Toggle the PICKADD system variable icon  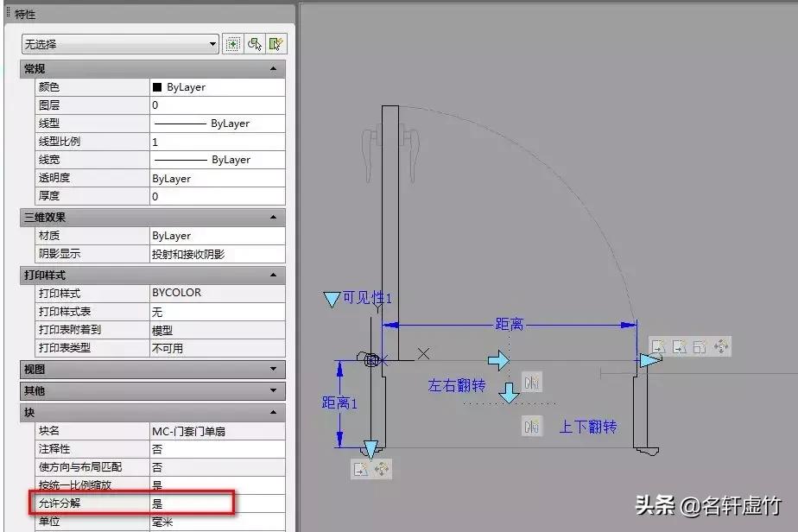232,43
